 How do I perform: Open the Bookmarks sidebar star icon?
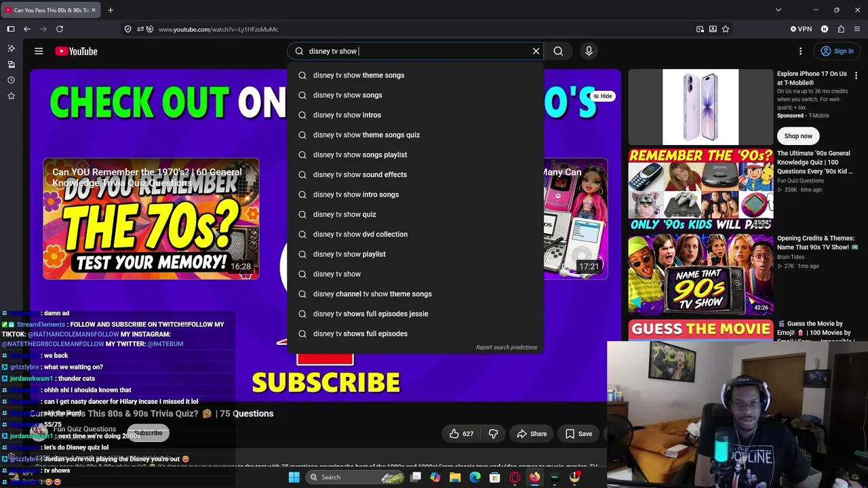click(11, 96)
